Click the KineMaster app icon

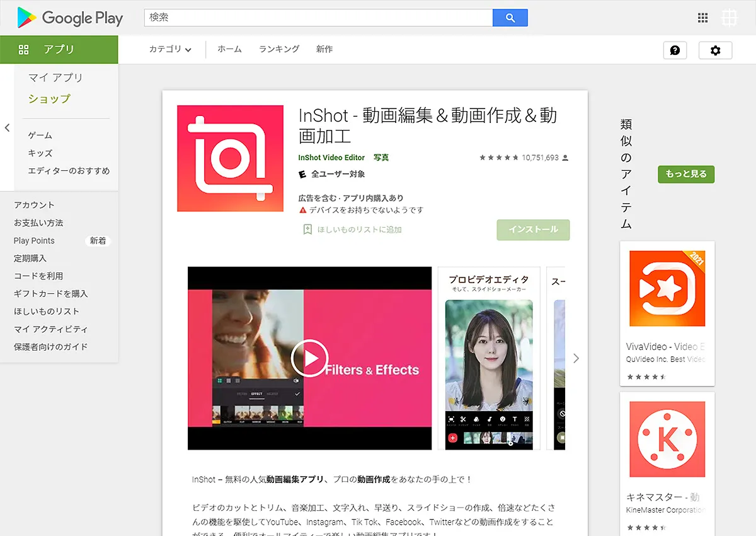click(x=667, y=439)
